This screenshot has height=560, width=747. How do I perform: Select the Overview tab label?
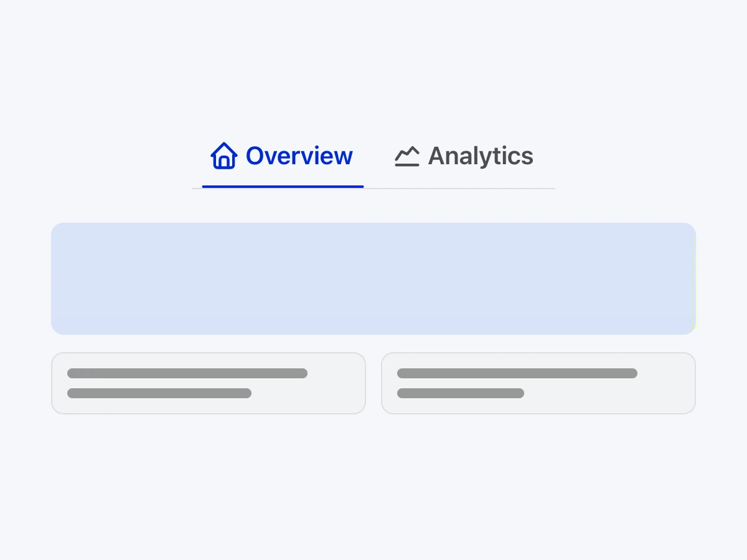click(x=283, y=156)
